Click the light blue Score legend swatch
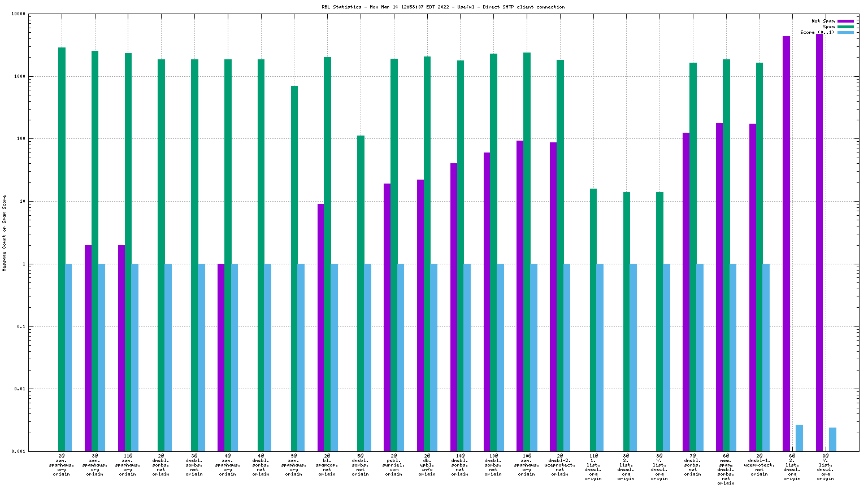The width and height of the screenshot is (868, 488). pos(845,32)
